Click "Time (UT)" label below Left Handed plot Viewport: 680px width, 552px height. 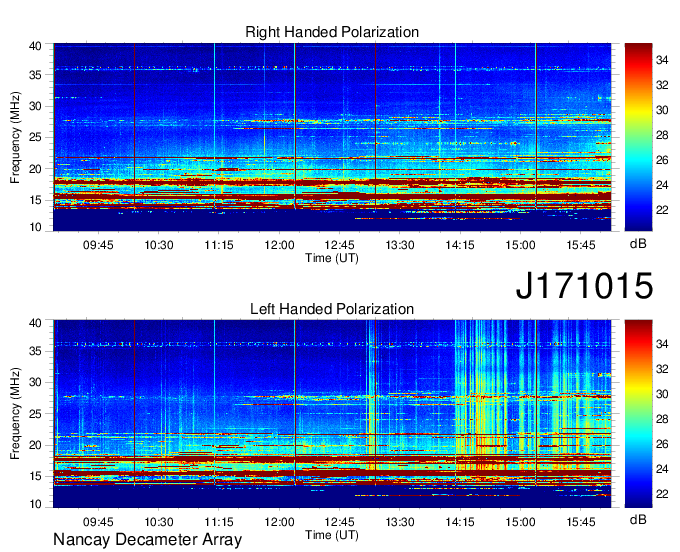(332, 535)
